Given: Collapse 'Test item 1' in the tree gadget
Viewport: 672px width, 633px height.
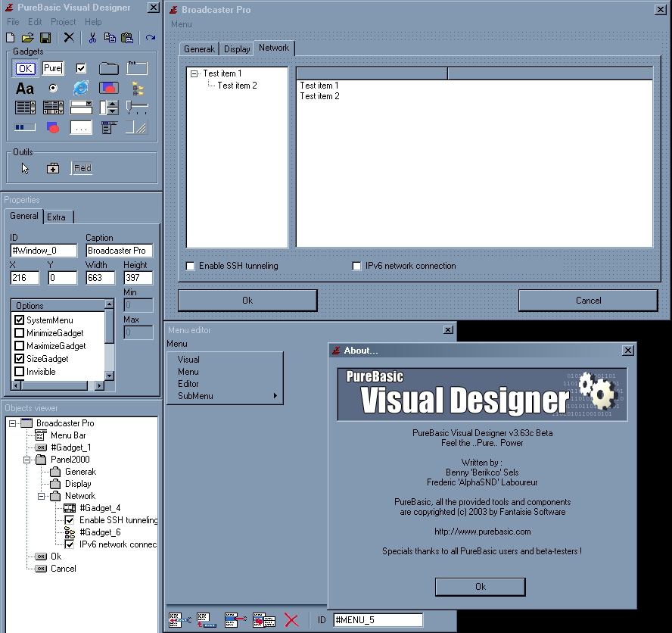Looking at the screenshot, I should (x=194, y=73).
